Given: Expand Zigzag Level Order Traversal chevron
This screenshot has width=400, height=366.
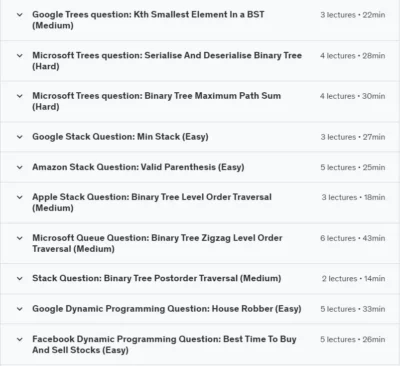Looking at the screenshot, I should tap(20, 238).
